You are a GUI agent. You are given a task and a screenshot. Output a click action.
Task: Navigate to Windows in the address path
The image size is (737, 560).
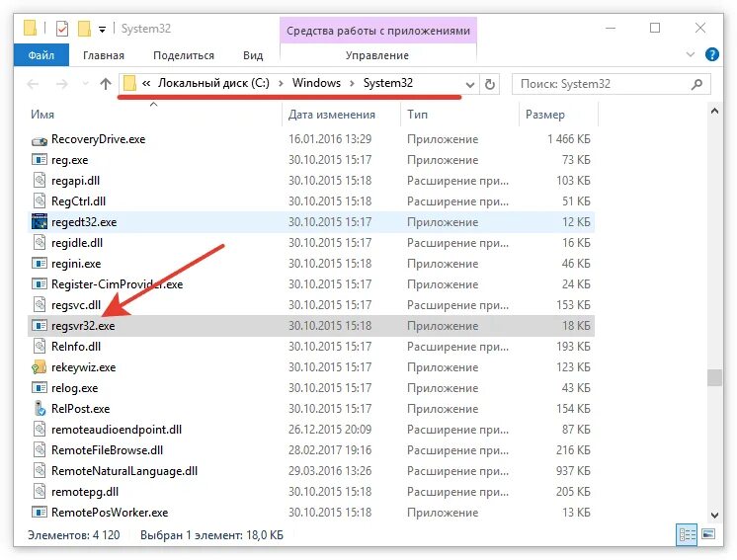pyautogui.click(x=316, y=83)
